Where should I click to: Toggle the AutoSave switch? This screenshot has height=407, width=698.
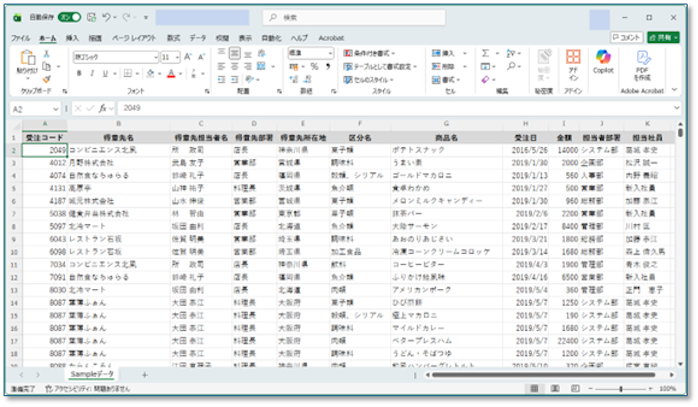pos(69,17)
